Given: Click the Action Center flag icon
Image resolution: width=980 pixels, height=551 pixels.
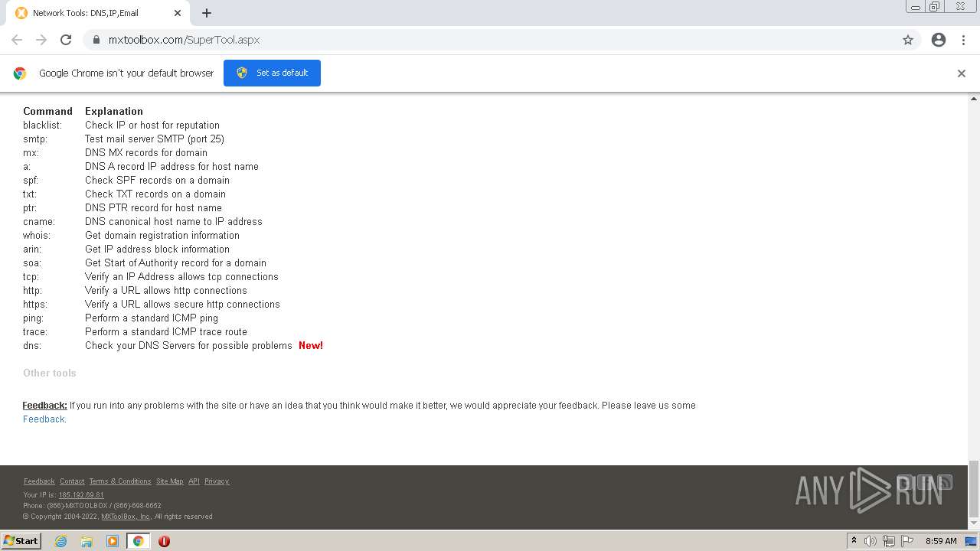Looking at the screenshot, I should coord(907,541).
